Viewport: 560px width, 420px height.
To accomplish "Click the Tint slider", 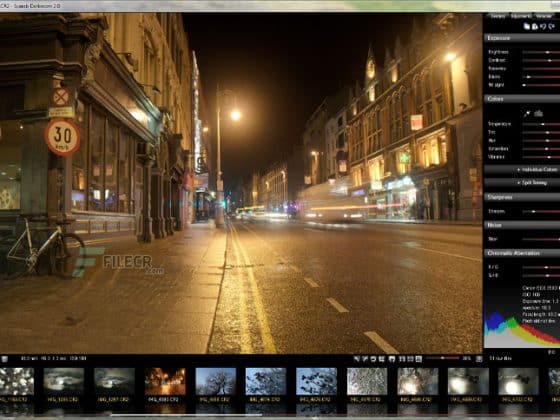I will tap(541, 132).
